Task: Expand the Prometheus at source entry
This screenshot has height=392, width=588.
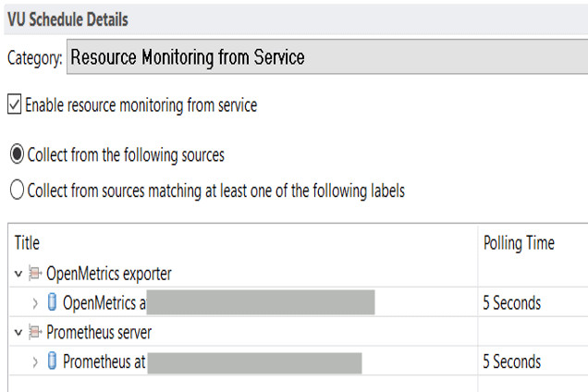Action: [35, 361]
